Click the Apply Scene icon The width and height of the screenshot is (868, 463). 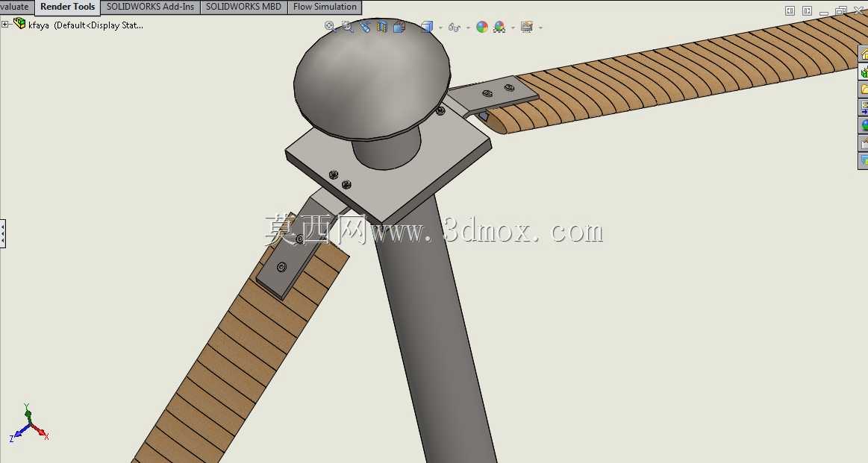[499, 27]
